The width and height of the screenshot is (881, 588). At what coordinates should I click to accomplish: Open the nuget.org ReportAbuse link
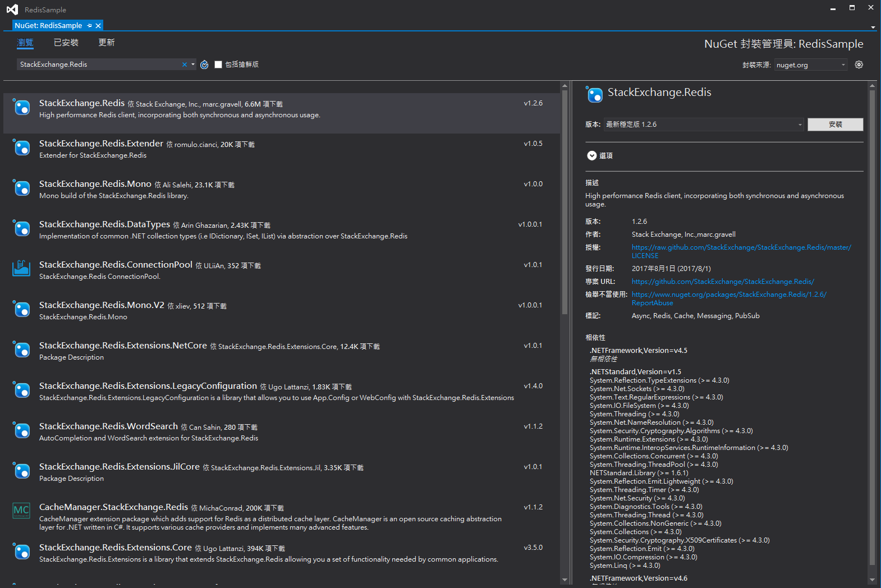pos(729,298)
